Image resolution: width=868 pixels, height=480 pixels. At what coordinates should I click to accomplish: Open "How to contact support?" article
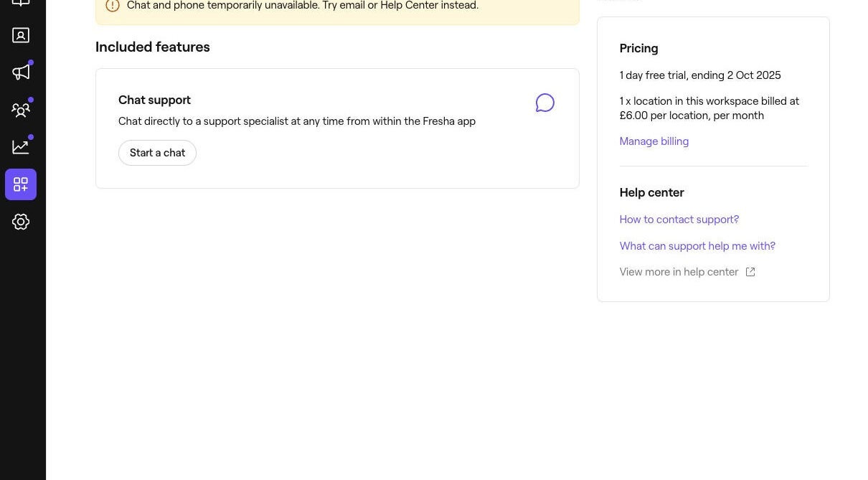(x=679, y=219)
